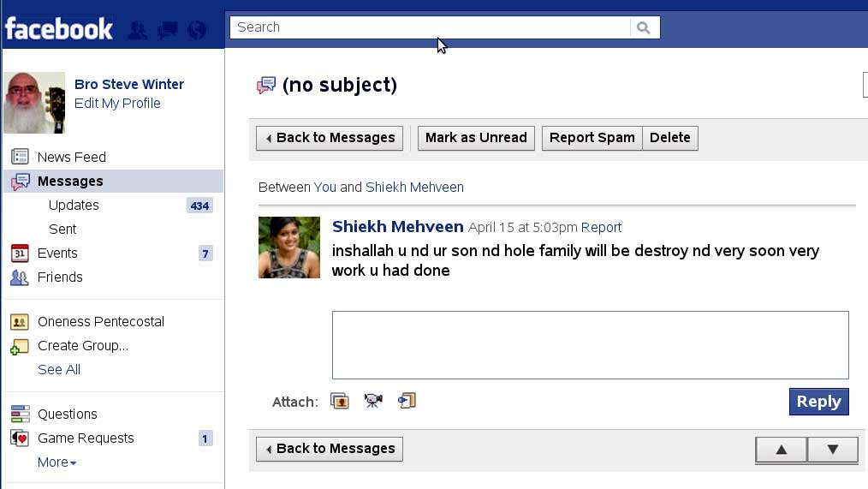The width and height of the screenshot is (868, 489).
Task: Click Edit My Profile link
Action: [117, 104]
